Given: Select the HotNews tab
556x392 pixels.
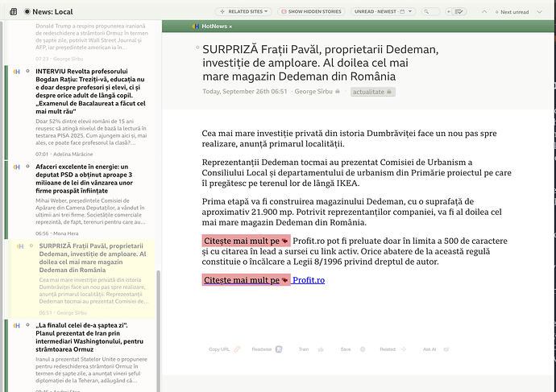Looking at the screenshot, I should click(x=212, y=27).
